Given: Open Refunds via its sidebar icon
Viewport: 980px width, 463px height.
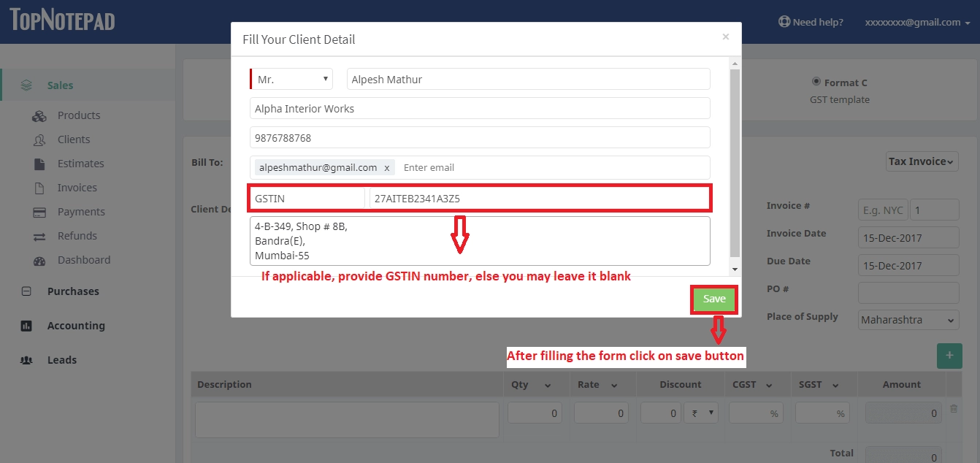Looking at the screenshot, I should point(39,236).
